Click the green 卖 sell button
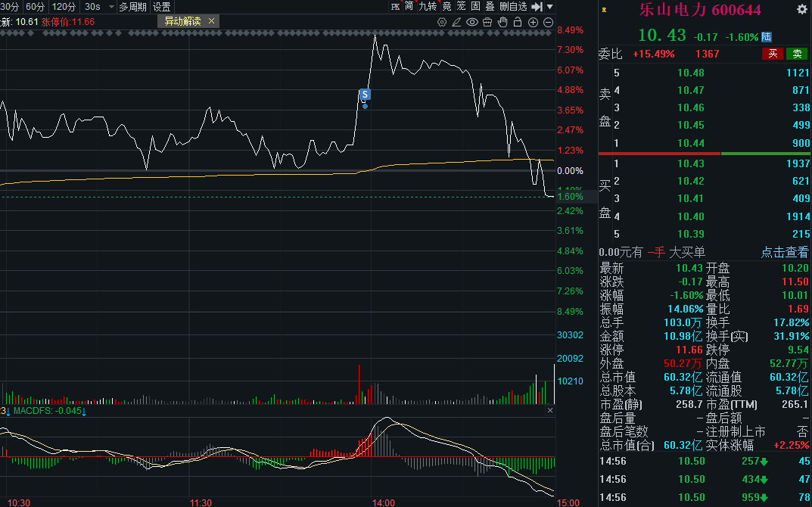This screenshot has width=812, height=507. click(x=797, y=53)
